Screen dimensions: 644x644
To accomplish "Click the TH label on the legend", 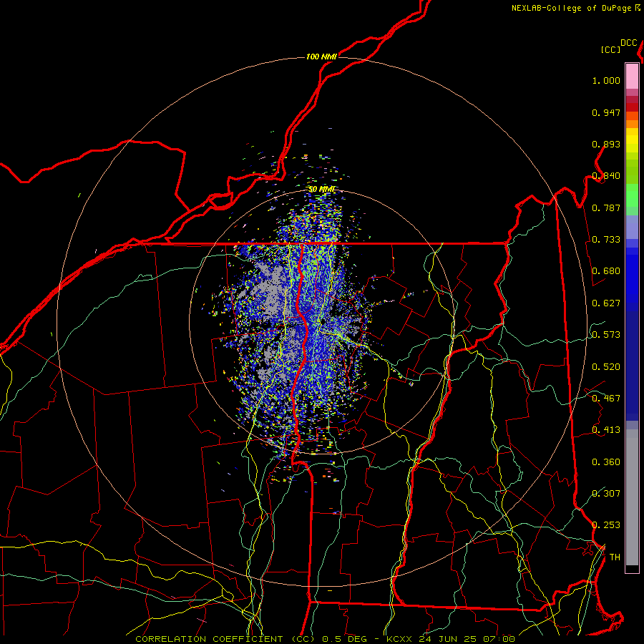I will (615, 557).
